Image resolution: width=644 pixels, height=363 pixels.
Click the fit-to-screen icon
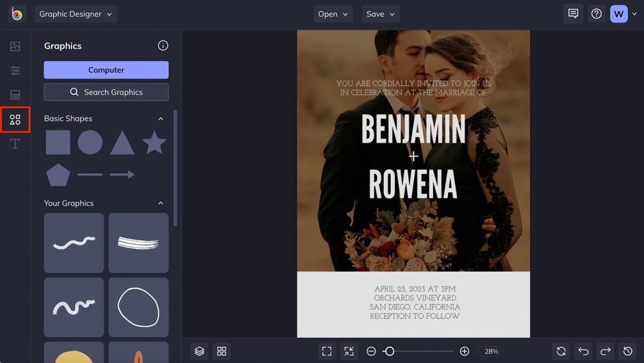point(327,351)
